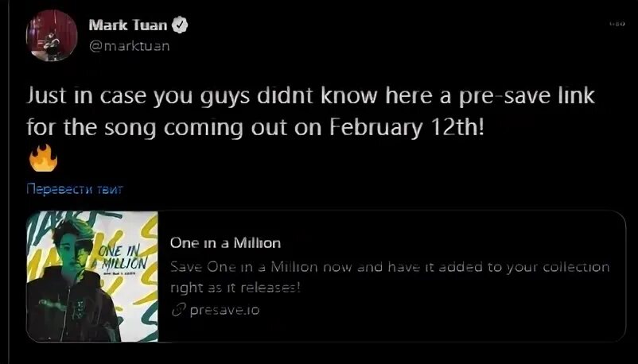The width and height of the screenshot is (638, 364).
Task: Open the tweet's more options icon
Action: tap(617, 25)
